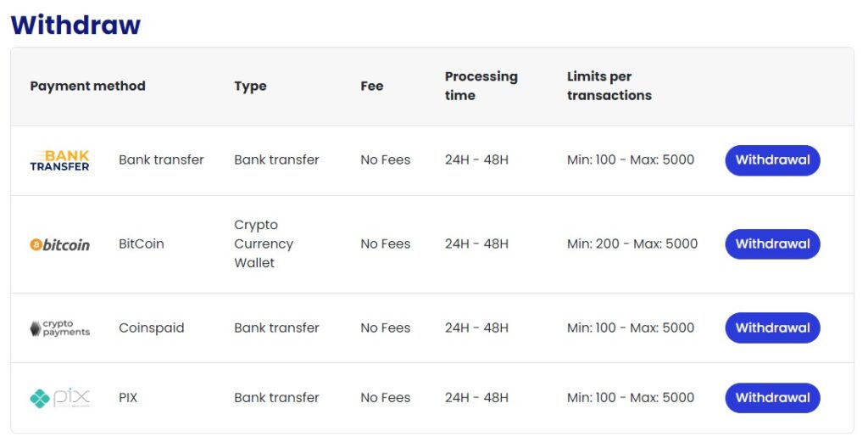868x448 pixels.
Task: Click the Crypto Payments logo icon
Action: tap(59, 328)
